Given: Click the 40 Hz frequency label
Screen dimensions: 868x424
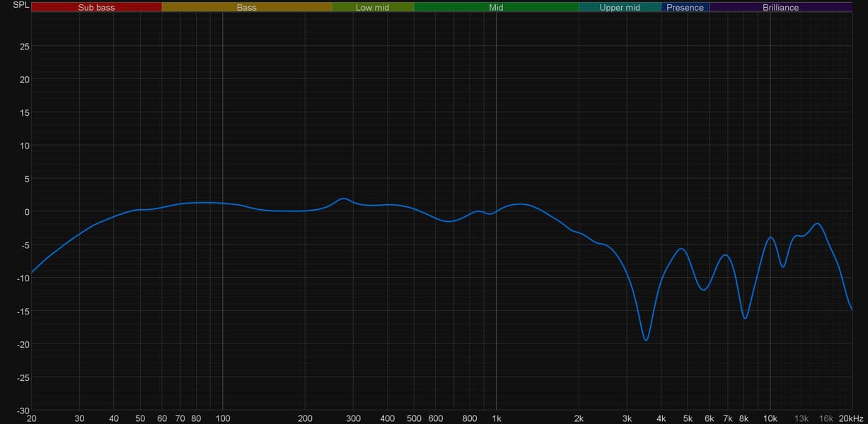Looking at the screenshot, I should [x=114, y=419].
